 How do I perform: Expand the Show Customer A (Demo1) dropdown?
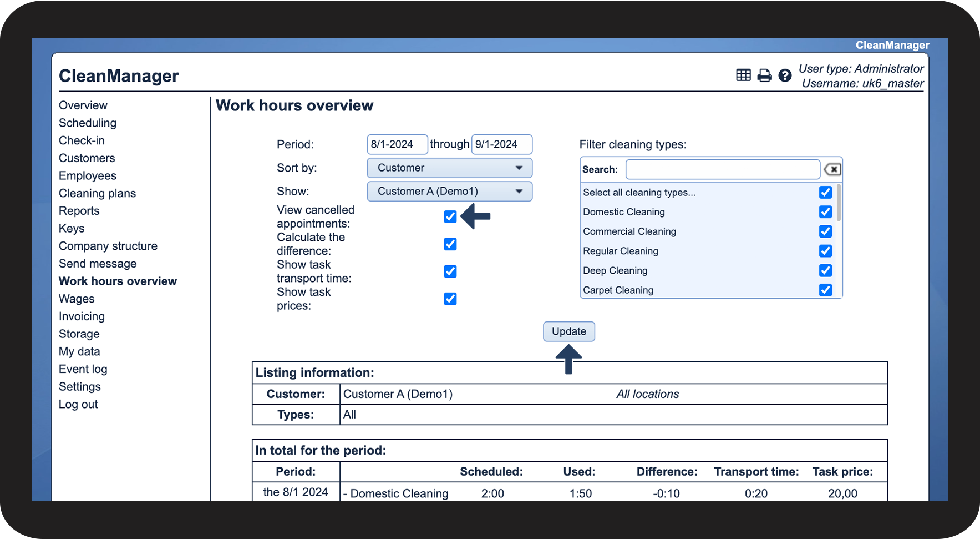pyautogui.click(x=449, y=192)
